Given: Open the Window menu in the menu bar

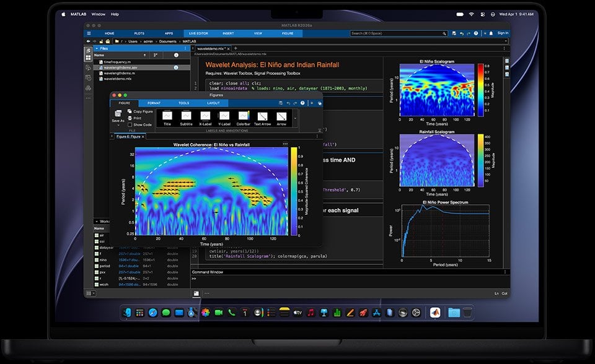Looking at the screenshot, I should coord(99,14).
